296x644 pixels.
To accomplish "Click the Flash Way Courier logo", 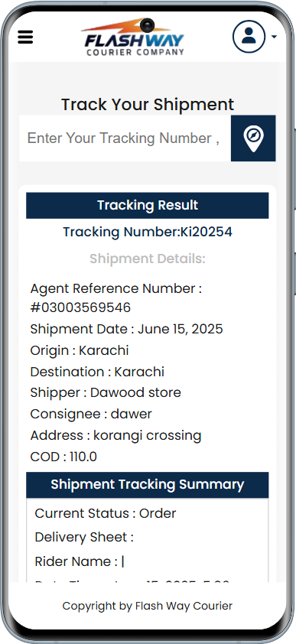I will [132, 37].
